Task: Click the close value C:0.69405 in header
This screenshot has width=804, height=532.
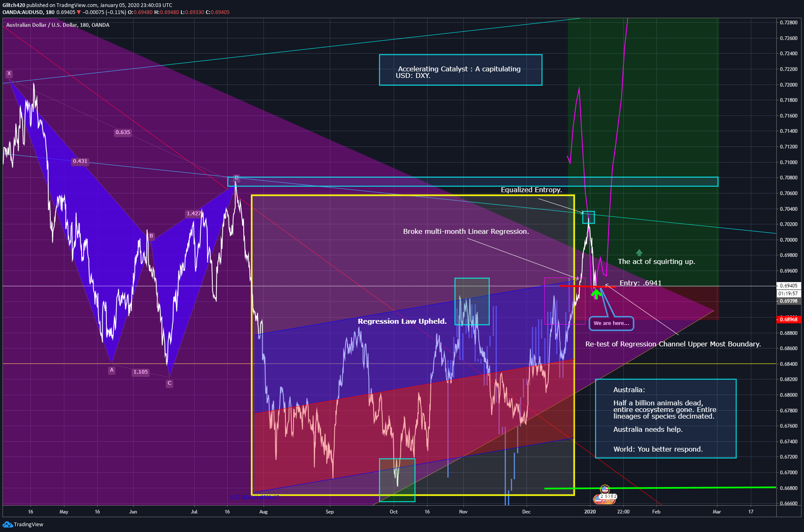Action: click(218, 12)
